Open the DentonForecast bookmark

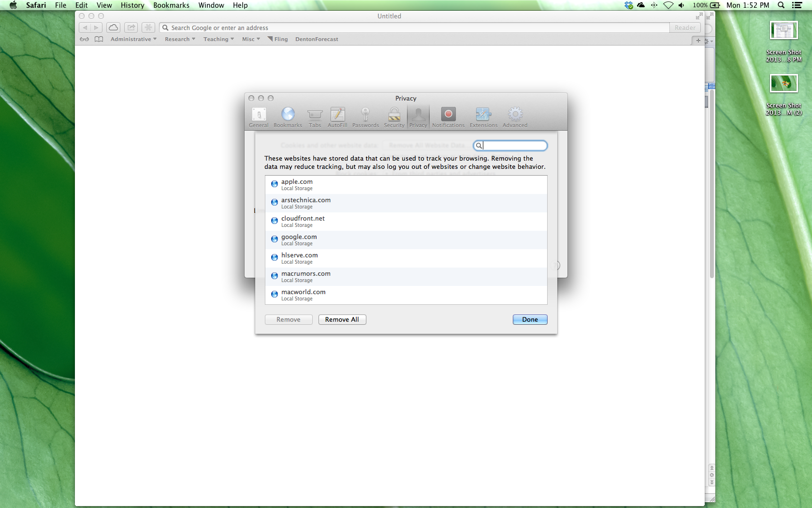click(x=317, y=39)
